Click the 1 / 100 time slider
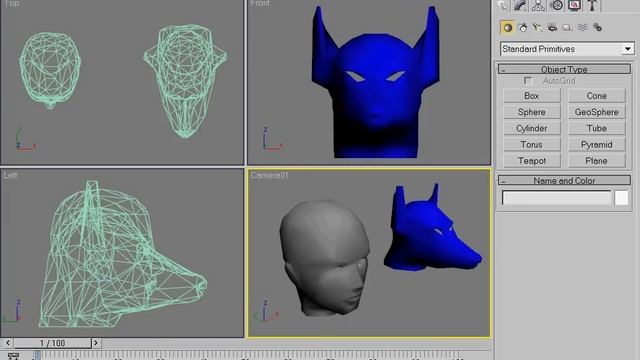Viewport: 640px width, 360px height. tap(52, 343)
